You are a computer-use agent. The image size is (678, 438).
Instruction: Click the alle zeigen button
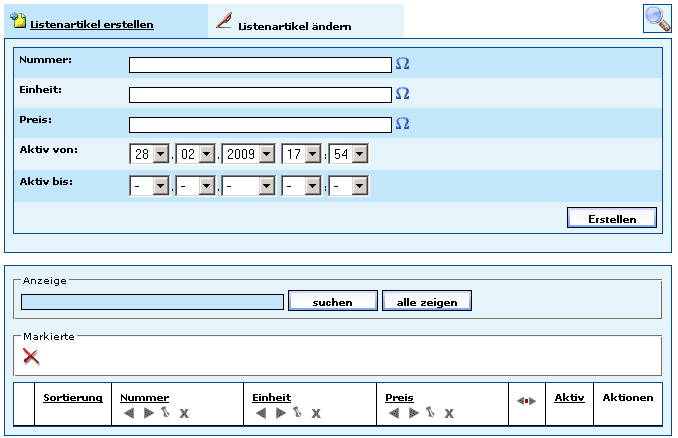[x=426, y=301]
